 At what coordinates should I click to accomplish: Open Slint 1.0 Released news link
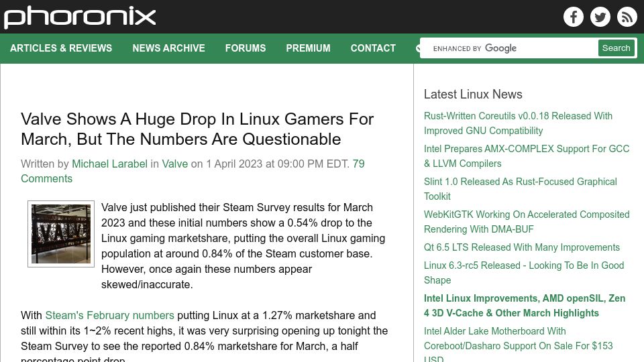(521, 189)
